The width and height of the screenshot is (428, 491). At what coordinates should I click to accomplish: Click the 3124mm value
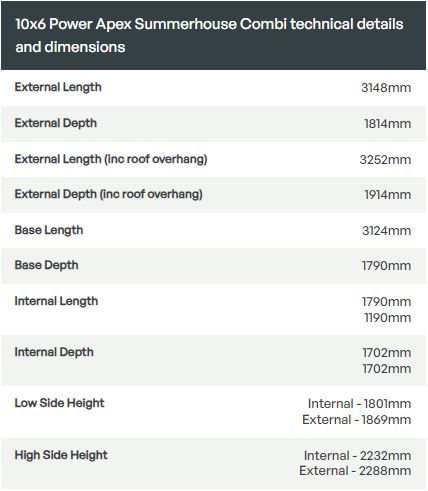[387, 231]
